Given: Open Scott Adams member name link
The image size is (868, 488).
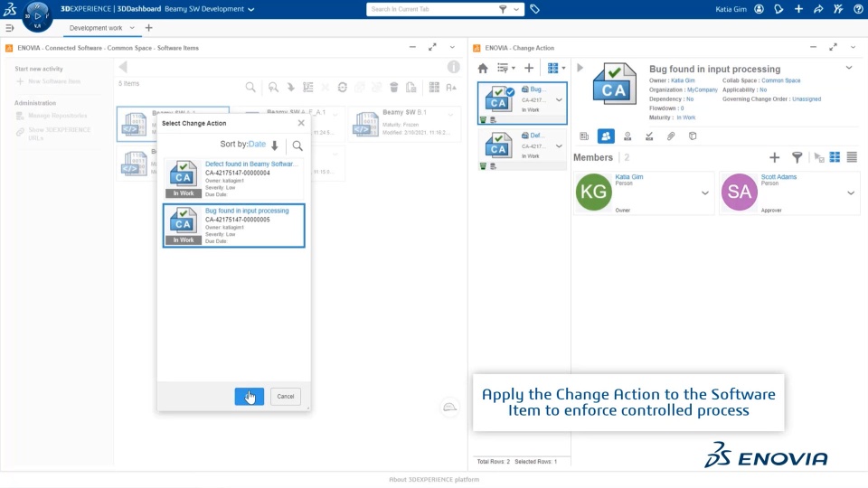Looking at the screenshot, I should (778, 177).
